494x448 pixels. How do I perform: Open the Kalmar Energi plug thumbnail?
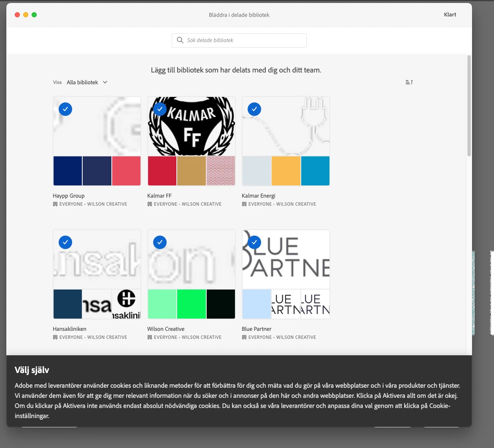point(286,126)
